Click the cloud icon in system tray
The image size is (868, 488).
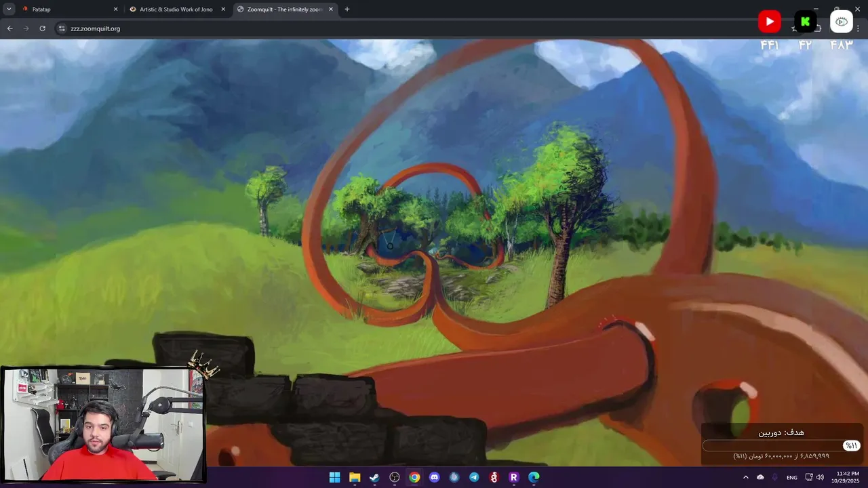pos(760,477)
